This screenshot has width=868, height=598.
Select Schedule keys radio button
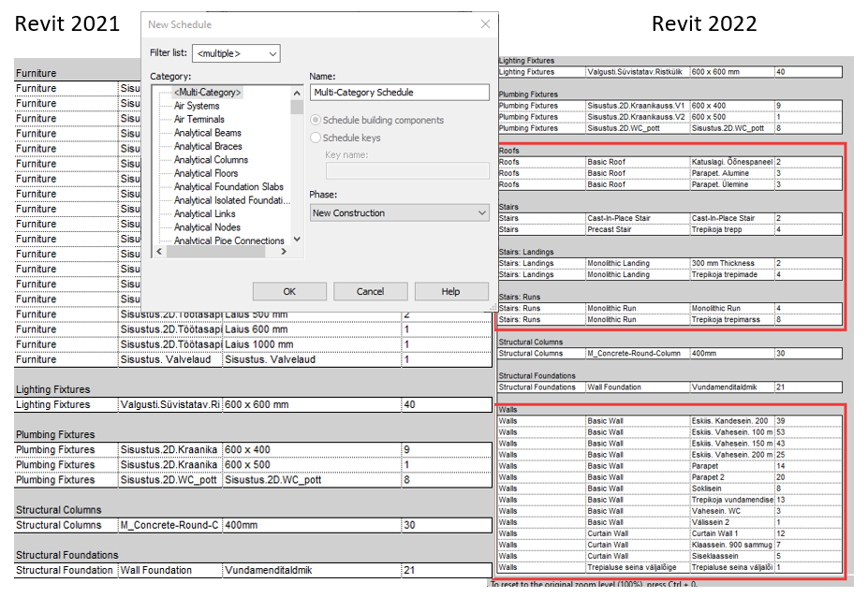click(316, 138)
